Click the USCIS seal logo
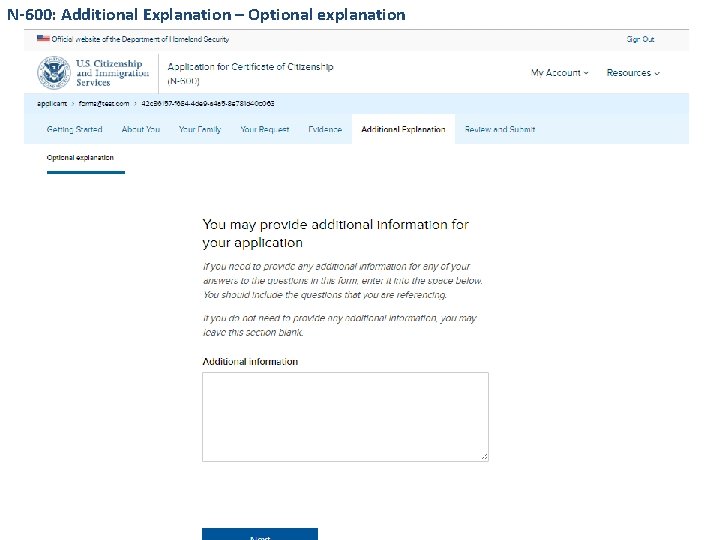Image resolution: width=720 pixels, height=540 pixels. [x=54, y=73]
